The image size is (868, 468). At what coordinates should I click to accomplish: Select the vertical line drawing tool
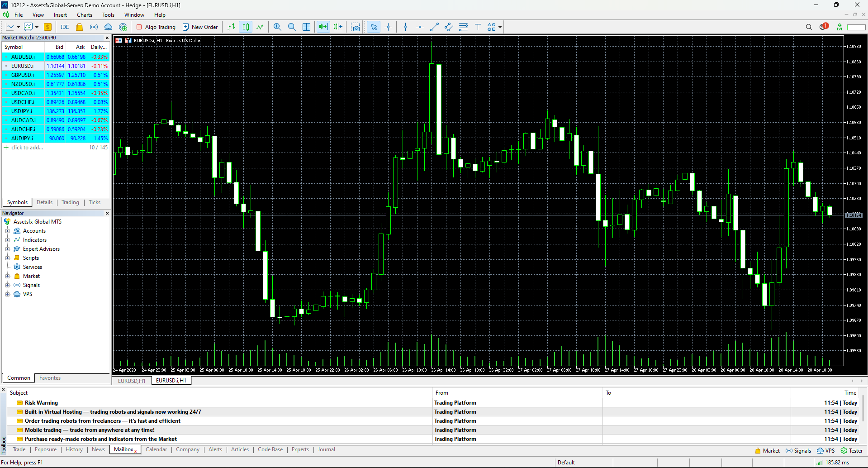[x=405, y=27]
